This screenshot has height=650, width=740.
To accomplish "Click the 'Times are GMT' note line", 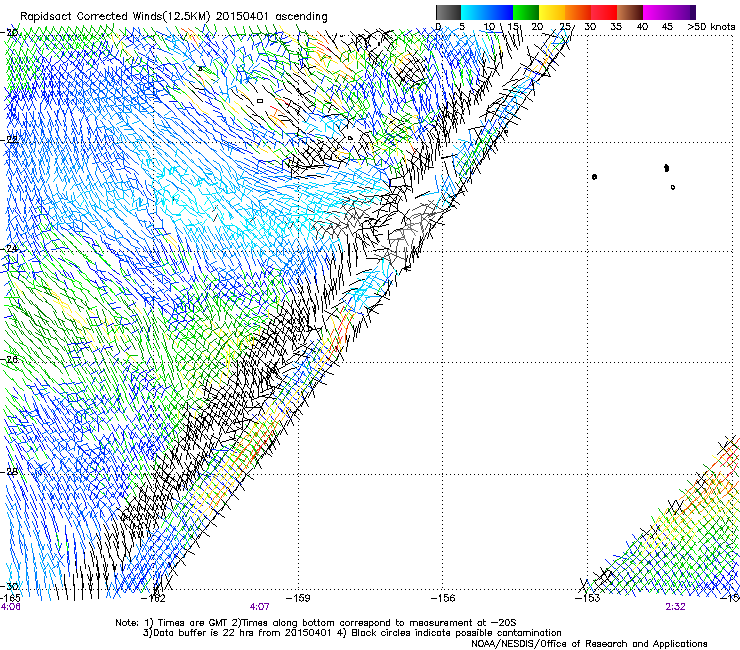I will point(316,623).
